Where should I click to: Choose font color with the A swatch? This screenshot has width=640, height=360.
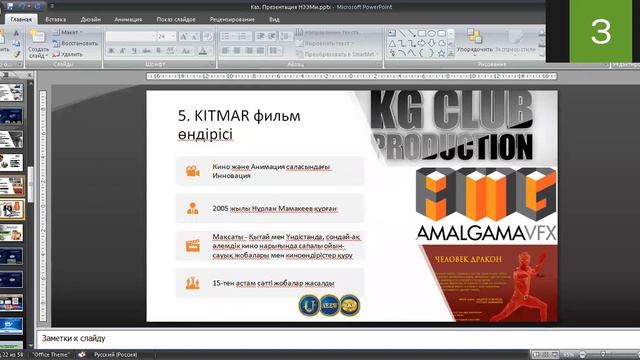coord(203,51)
